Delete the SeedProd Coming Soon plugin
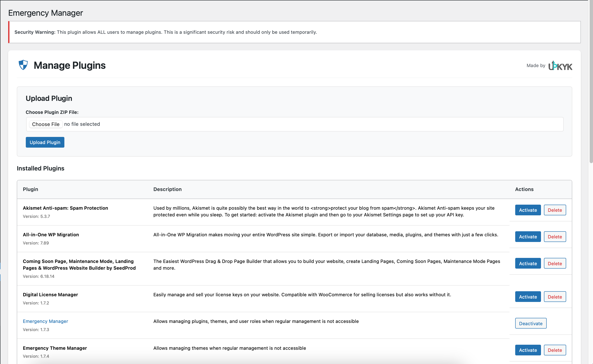This screenshot has height=364, width=593. [x=555, y=263]
